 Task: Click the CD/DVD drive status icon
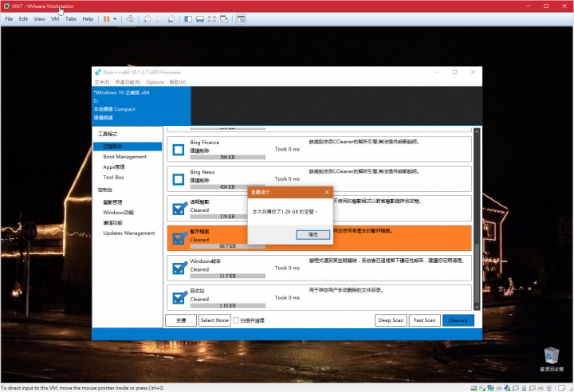[482, 388]
